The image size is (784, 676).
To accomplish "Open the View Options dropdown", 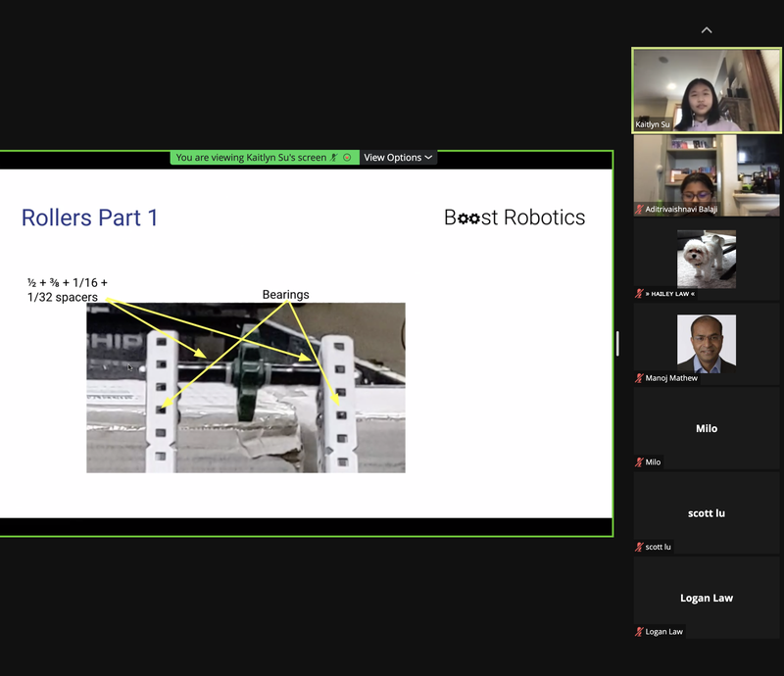I will pos(396,157).
